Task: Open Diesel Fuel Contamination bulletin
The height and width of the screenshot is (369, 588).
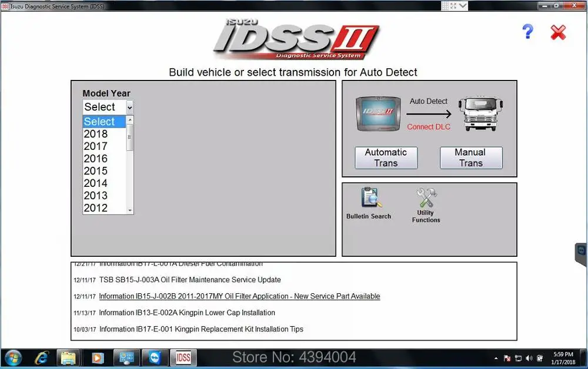Action: click(x=181, y=264)
